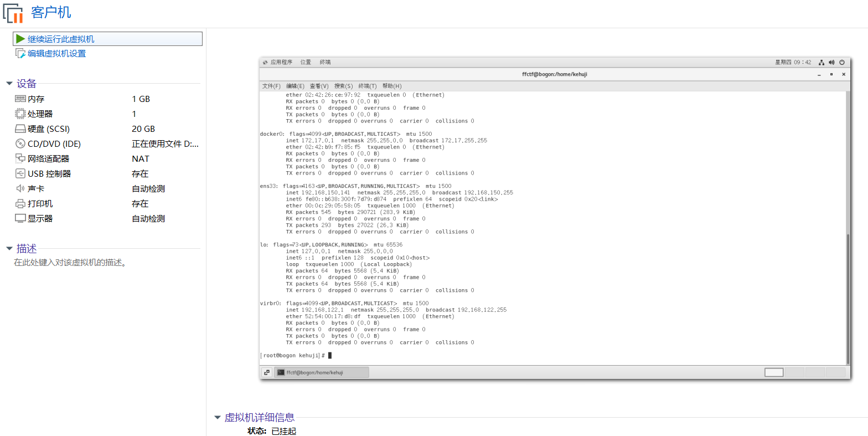Open terminal 终端(T) menu
The image size is (868, 436).
pyautogui.click(x=368, y=86)
